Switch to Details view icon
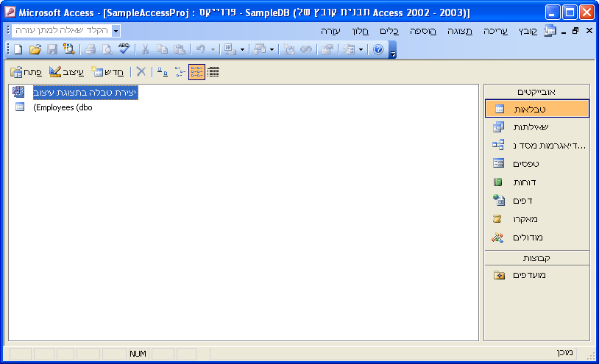 tap(214, 71)
